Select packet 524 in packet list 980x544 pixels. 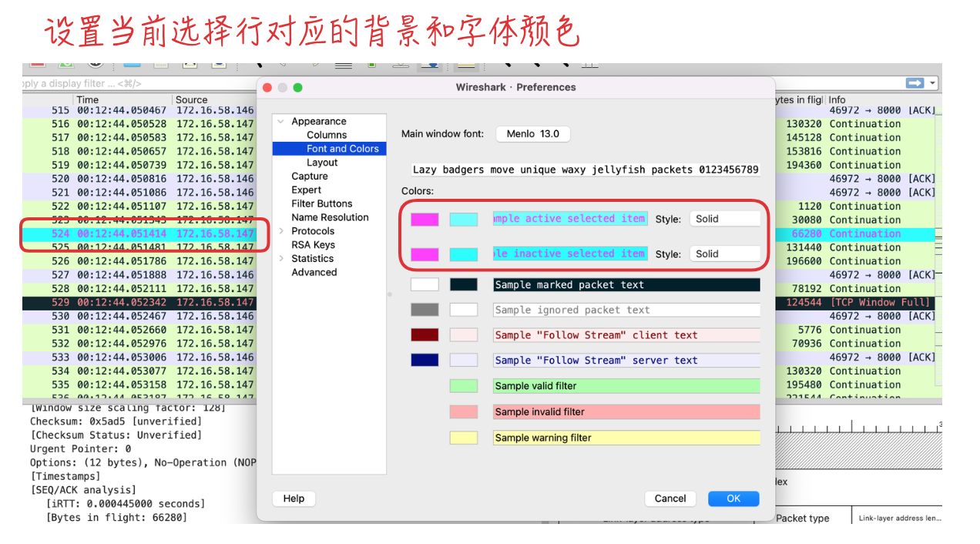coord(139,233)
